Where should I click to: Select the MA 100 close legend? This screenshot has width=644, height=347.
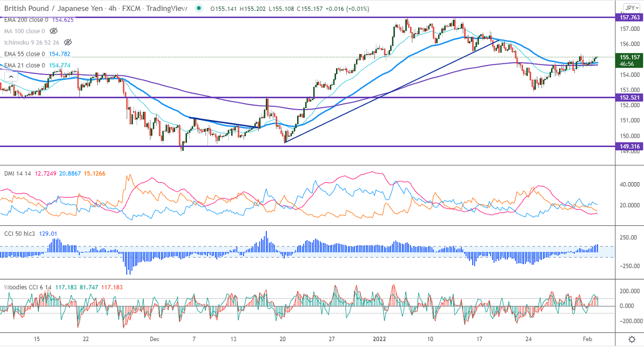point(24,31)
